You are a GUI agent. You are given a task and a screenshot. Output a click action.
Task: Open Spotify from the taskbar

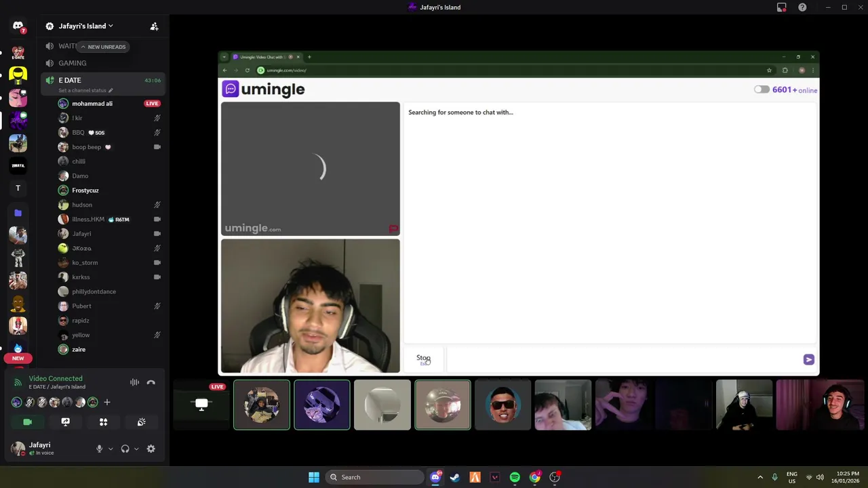[515, 477]
